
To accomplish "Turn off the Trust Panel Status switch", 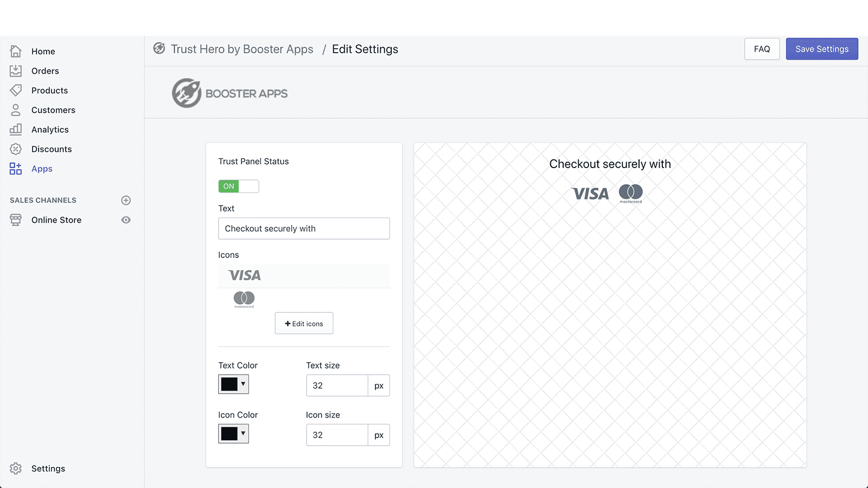I will pyautogui.click(x=239, y=186).
